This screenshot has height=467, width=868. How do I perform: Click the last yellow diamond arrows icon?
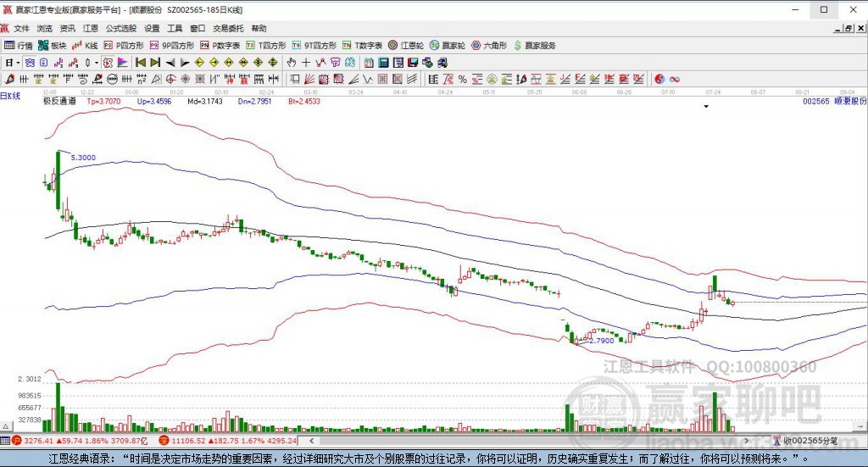pyautogui.click(x=273, y=63)
